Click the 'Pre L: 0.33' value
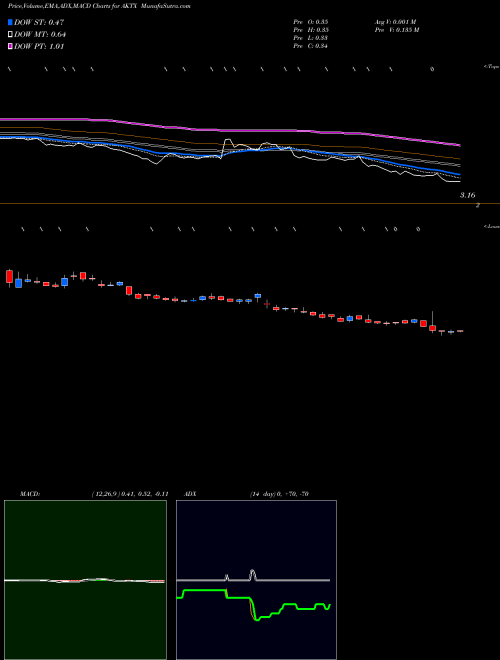 [x=311, y=38]
